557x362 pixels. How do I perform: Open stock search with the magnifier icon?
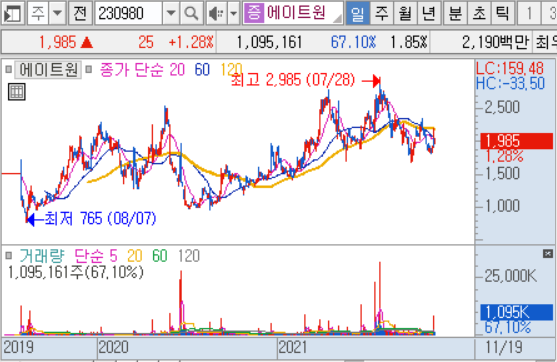(x=191, y=13)
